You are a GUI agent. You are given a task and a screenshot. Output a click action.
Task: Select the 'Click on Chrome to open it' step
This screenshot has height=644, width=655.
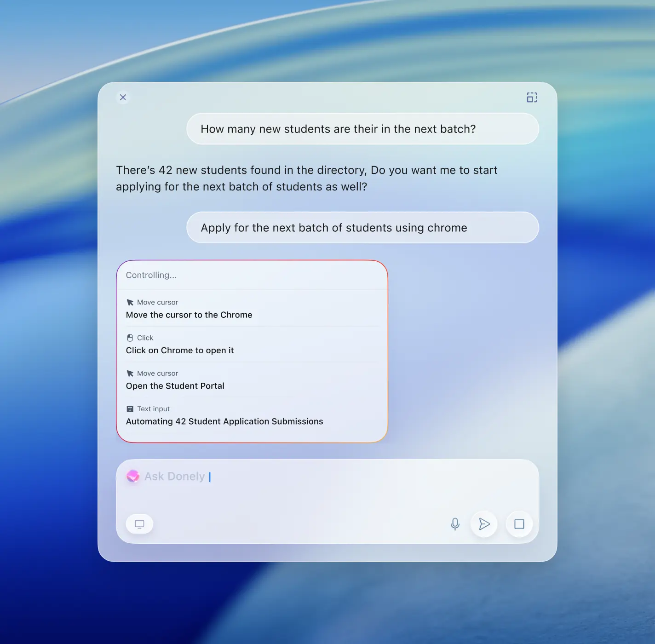(180, 351)
